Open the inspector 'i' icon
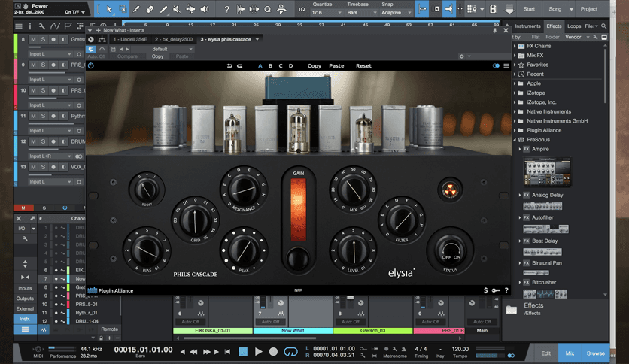The height and width of the screenshot is (364, 629). 30,26
